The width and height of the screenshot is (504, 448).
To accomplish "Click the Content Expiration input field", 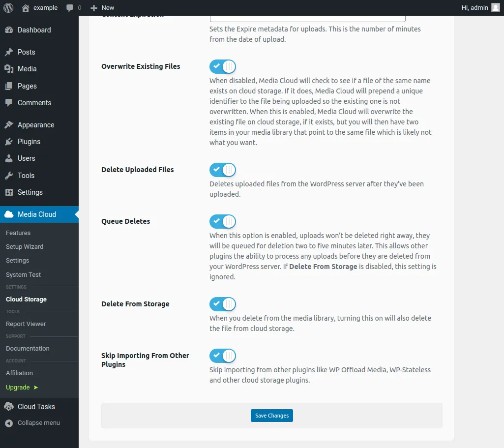I will 308,19.
